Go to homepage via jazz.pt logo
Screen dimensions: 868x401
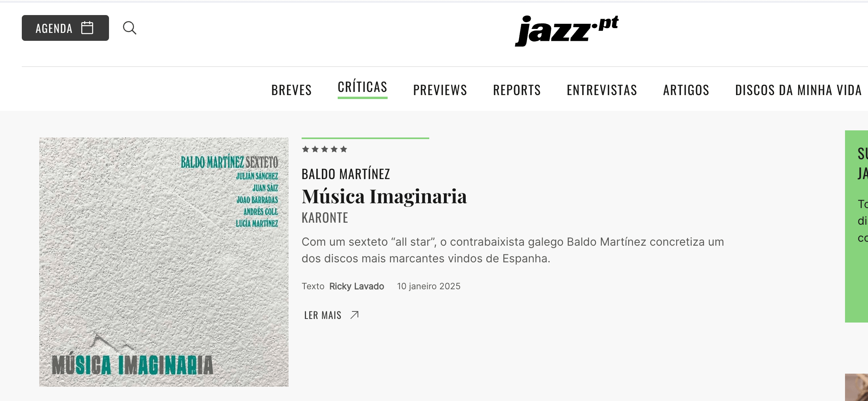(x=567, y=31)
